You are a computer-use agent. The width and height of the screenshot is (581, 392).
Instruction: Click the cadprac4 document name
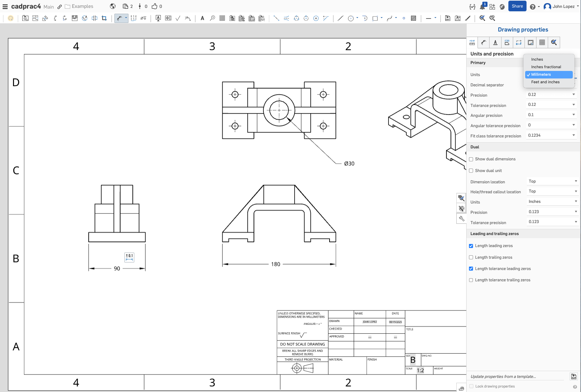coord(26,6)
